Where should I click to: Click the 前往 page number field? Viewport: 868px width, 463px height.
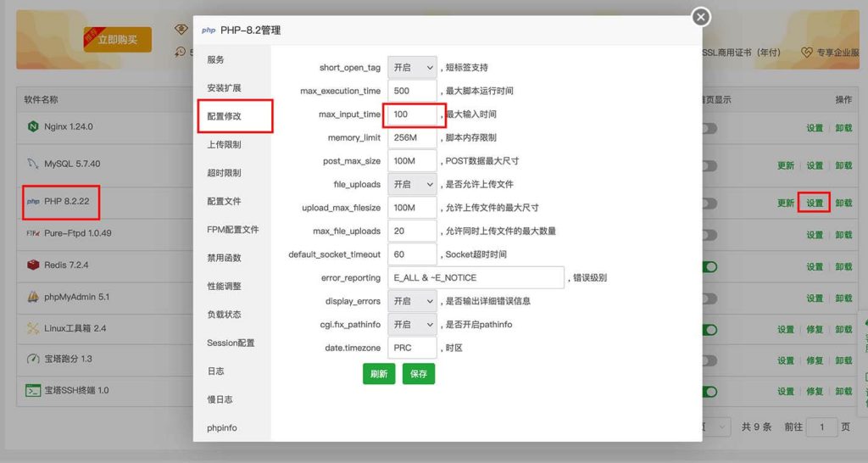point(822,427)
